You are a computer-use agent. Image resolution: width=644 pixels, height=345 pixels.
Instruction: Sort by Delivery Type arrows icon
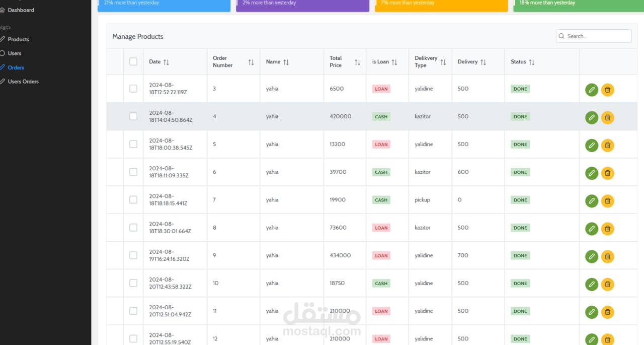pyautogui.click(x=443, y=62)
